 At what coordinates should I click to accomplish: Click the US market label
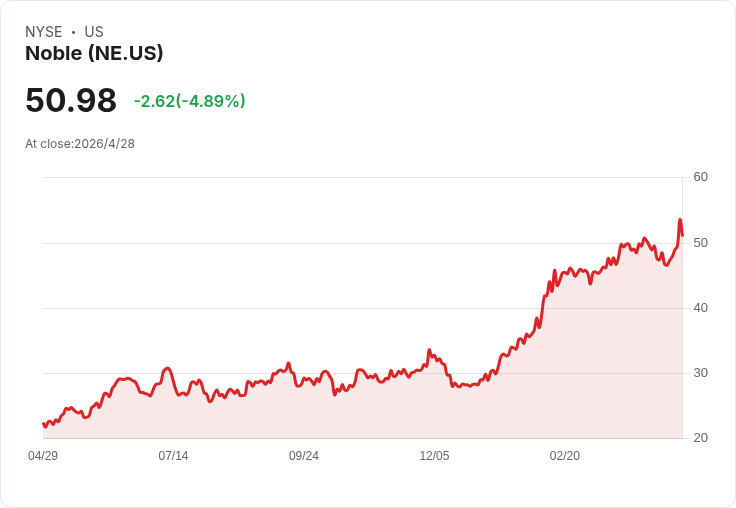(x=94, y=32)
